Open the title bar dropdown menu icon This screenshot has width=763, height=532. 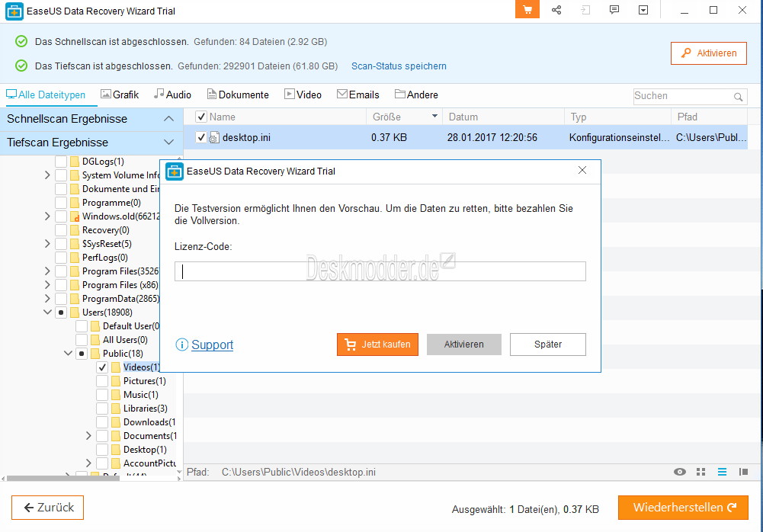[643, 10]
